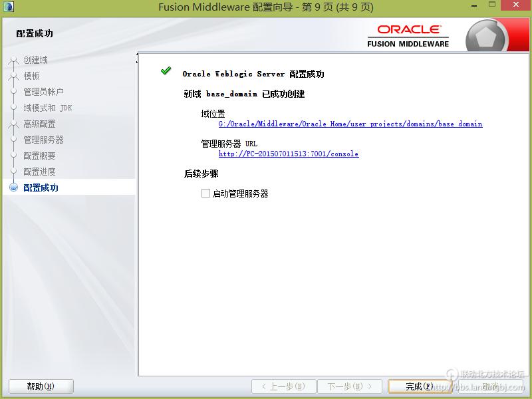
Task: Click the green success checkmark icon
Action: [166, 71]
